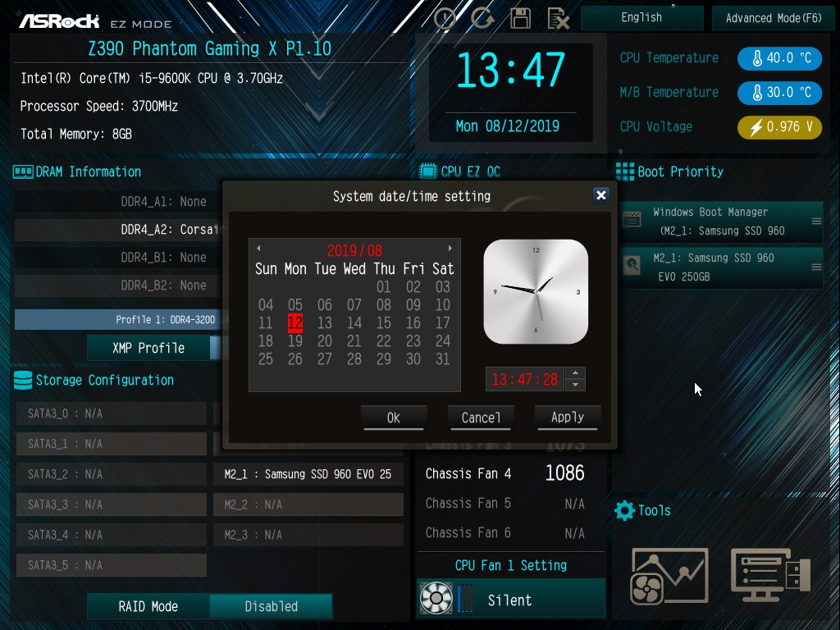The width and height of the screenshot is (840, 630).
Task: Click SATA3_2 : N/A entry
Action: [x=112, y=474]
